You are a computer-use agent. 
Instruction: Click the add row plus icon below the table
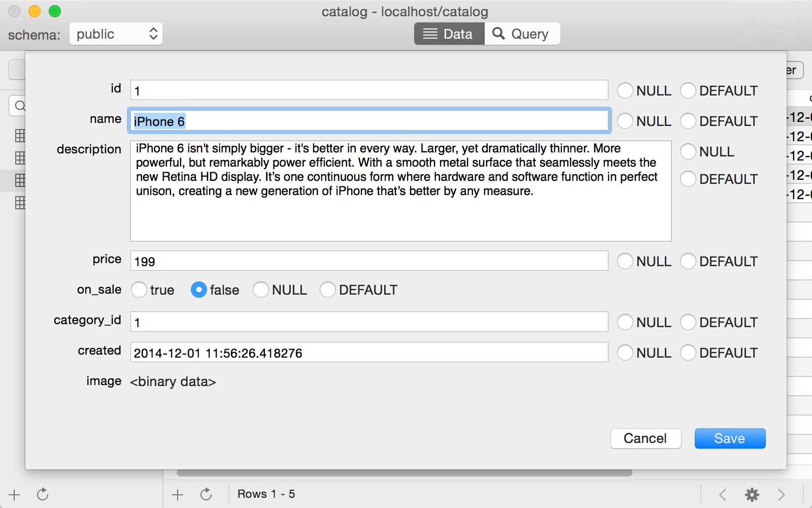177,494
